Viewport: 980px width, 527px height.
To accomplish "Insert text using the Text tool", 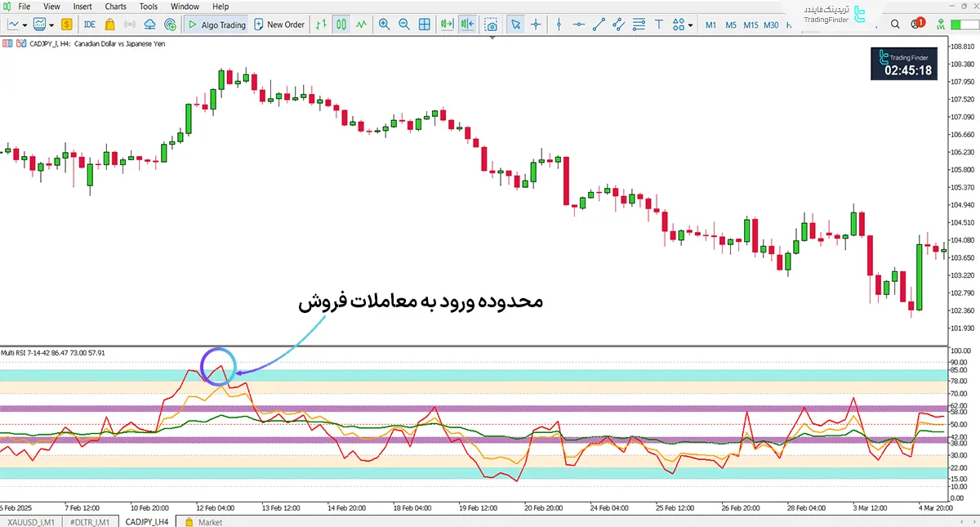I will click(x=658, y=25).
